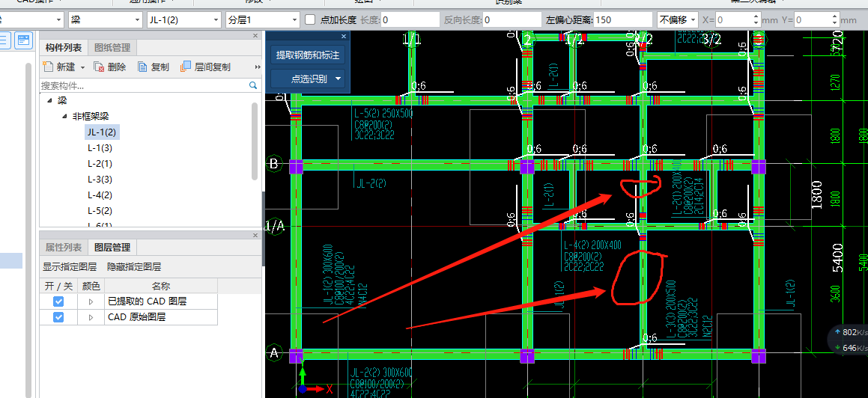Click the circled axis label A

(x=273, y=352)
